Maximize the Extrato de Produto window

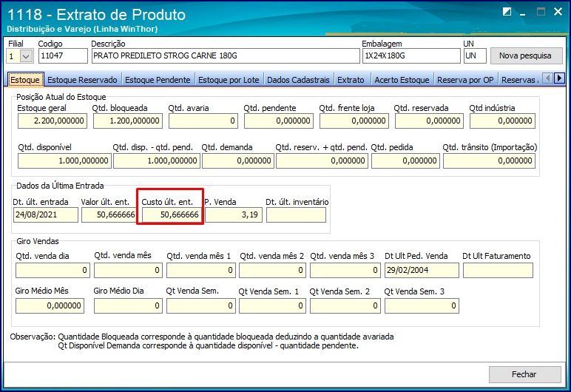point(541,12)
